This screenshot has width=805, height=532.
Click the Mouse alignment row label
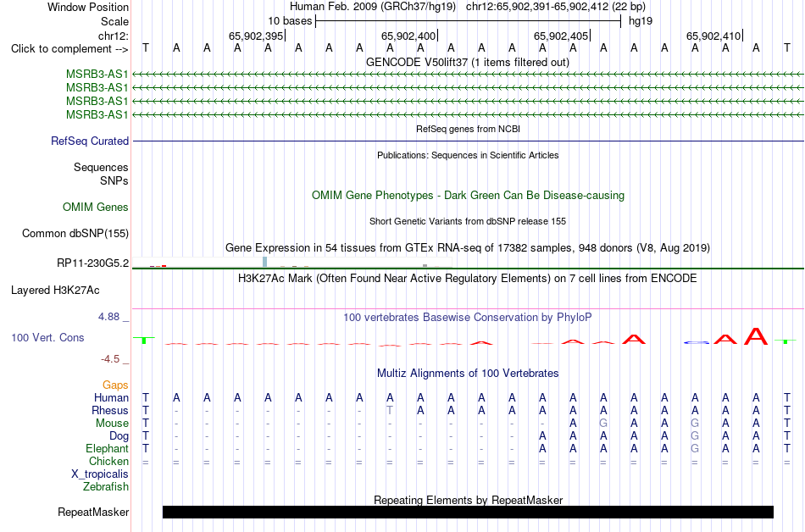(112, 424)
